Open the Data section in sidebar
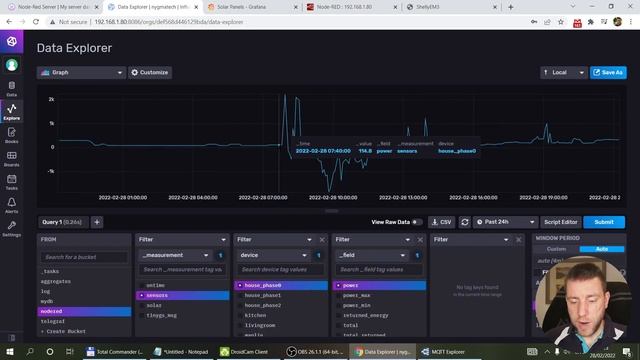The image size is (640, 360). point(11,89)
